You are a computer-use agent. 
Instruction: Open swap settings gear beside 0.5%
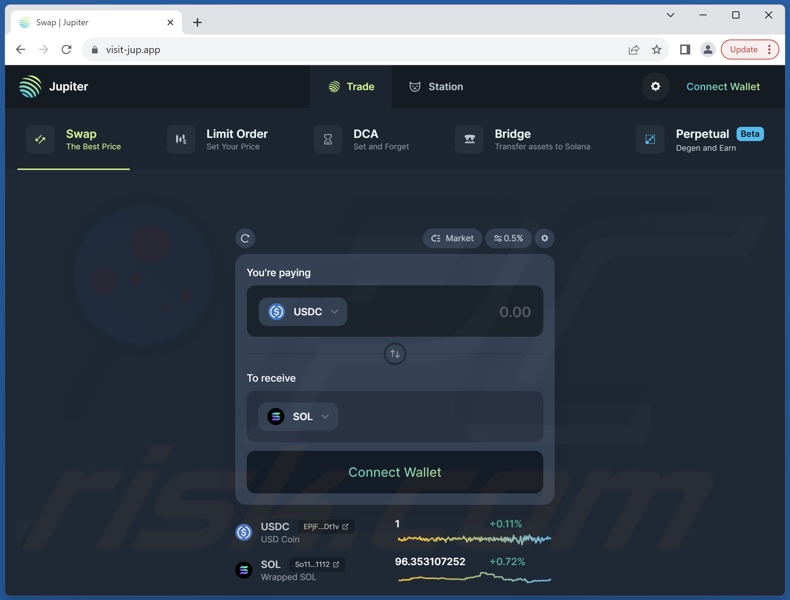pyautogui.click(x=545, y=238)
